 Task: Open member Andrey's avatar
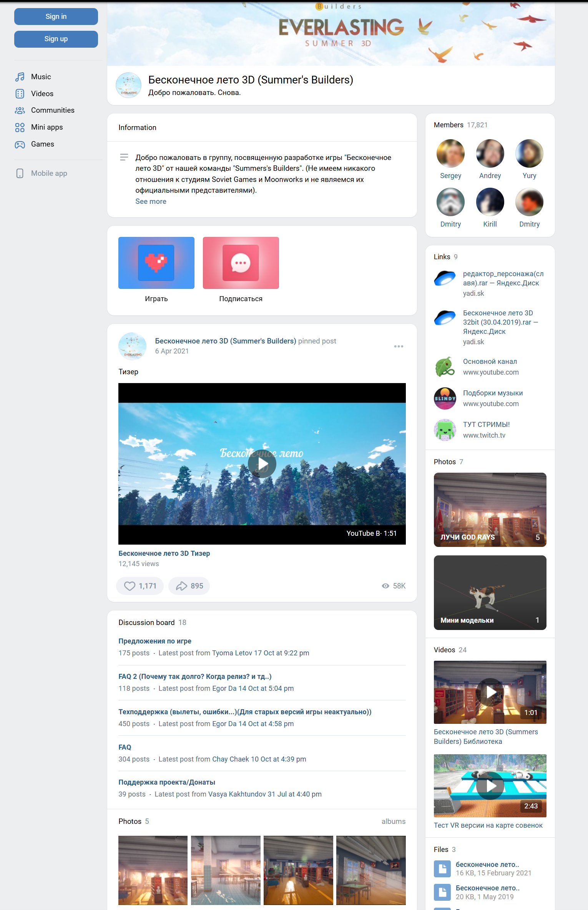click(490, 153)
